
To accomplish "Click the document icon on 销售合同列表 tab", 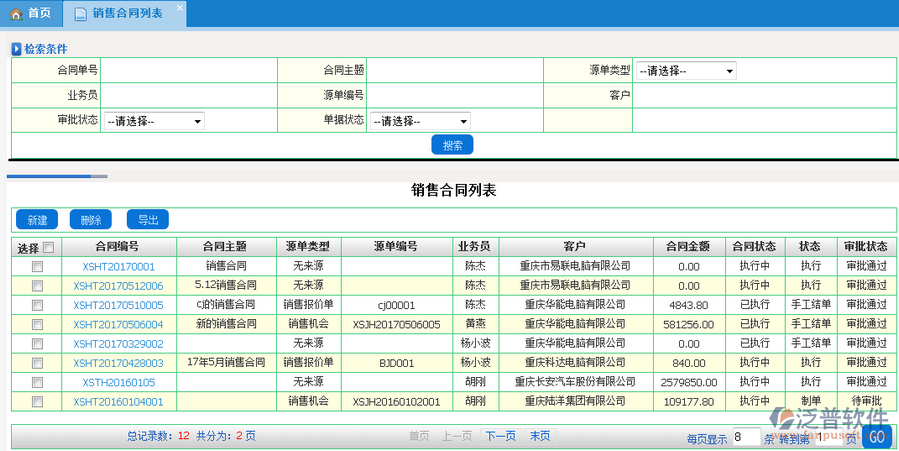I will click(x=79, y=13).
